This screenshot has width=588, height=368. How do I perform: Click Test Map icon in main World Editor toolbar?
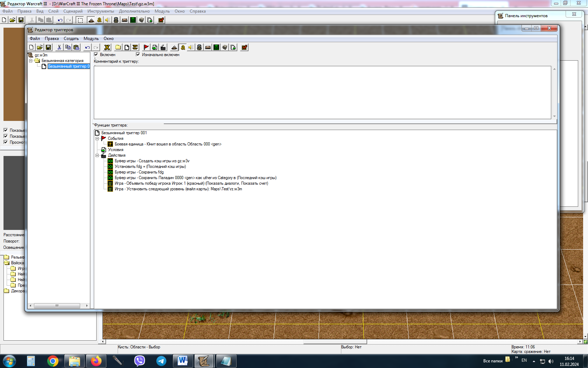[x=161, y=20]
